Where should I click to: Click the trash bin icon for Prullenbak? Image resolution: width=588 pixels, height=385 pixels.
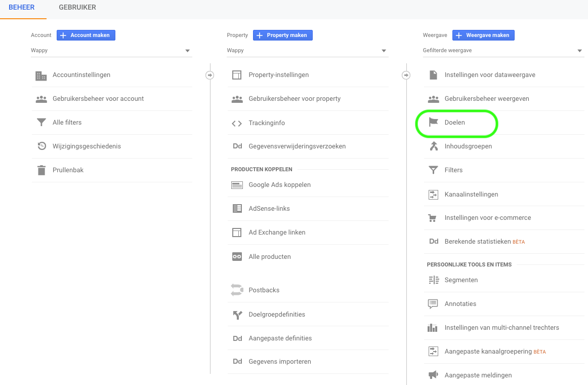pos(41,170)
